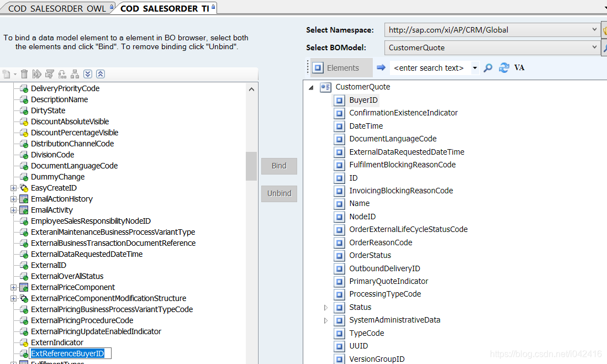Expand the EasyCreateID tree node
Screen dimensions: 607x364
(14, 188)
